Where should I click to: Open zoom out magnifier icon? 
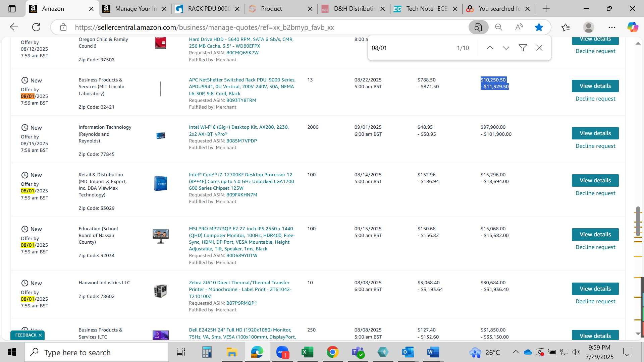click(499, 27)
